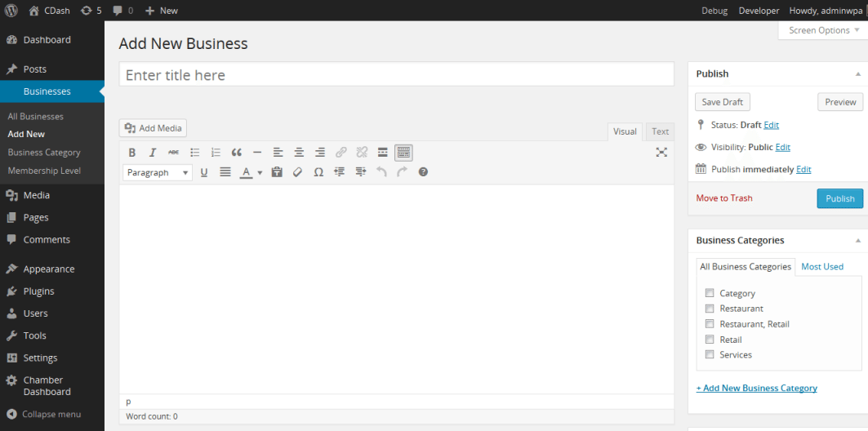868x431 pixels.
Task: Edit the Public visibility setting
Action: tap(783, 147)
